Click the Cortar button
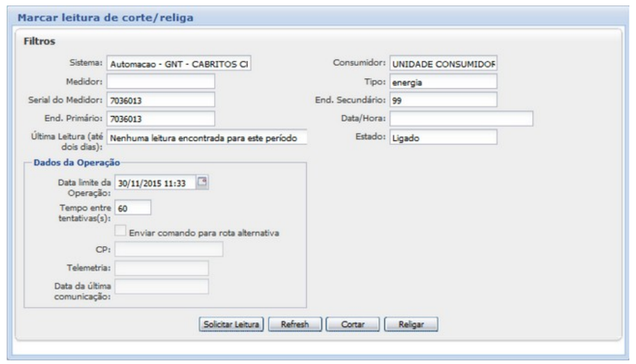Screen dimensions: 636x364 pos(352,323)
